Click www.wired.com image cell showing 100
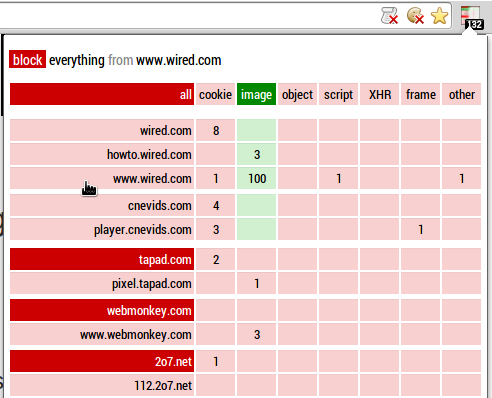The width and height of the screenshot is (492, 398). pyautogui.click(x=256, y=178)
